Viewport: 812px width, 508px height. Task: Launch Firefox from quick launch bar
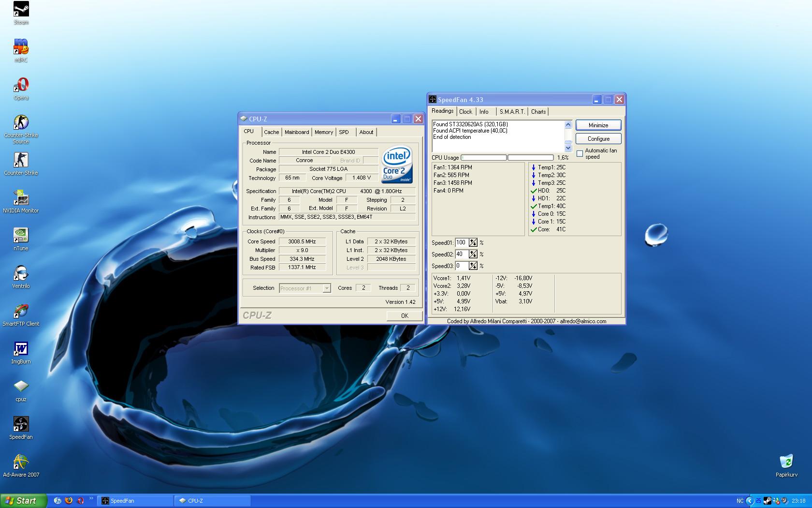(69, 501)
